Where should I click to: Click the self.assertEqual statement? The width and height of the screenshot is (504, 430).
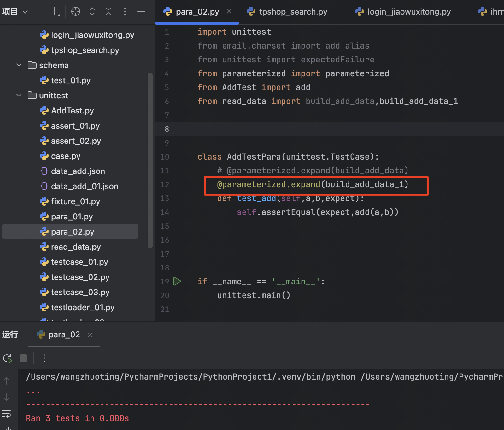click(318, 212)
